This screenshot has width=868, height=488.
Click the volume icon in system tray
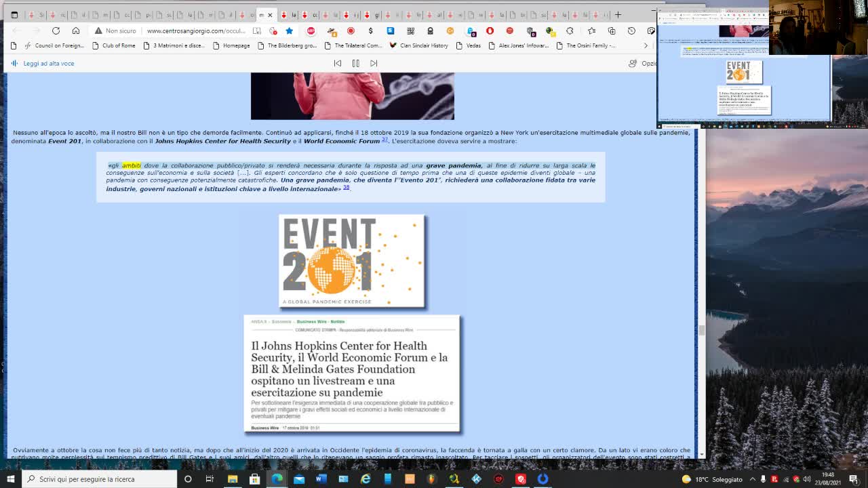(x=807, y=479)
